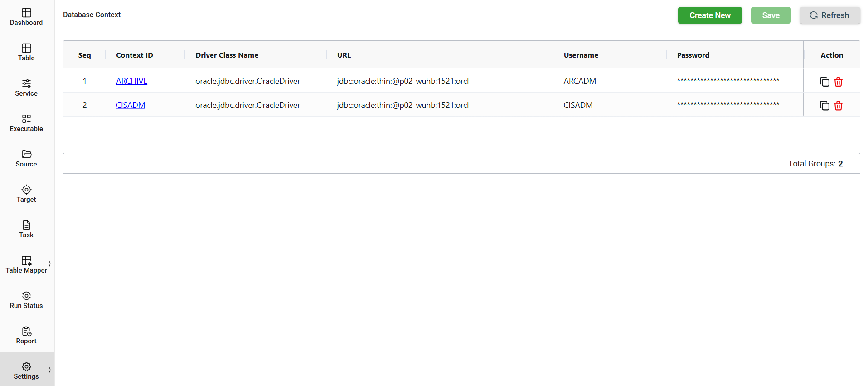Sort by the Username column header
Screen dimensions: 868x386
(x=581, y=55)
